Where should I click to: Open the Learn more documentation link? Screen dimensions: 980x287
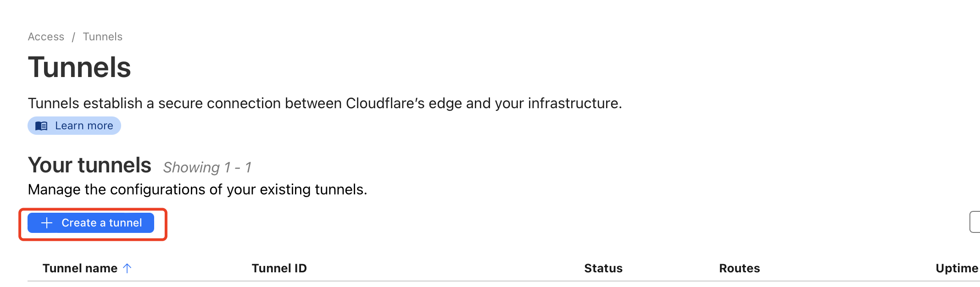pyautogui.click(x=84, y=126)
